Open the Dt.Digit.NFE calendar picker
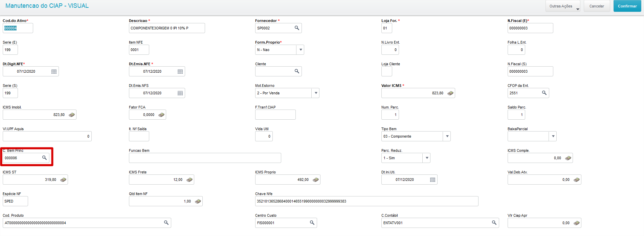The height and width of the screenshot is (236, 644). coord(54,71)
